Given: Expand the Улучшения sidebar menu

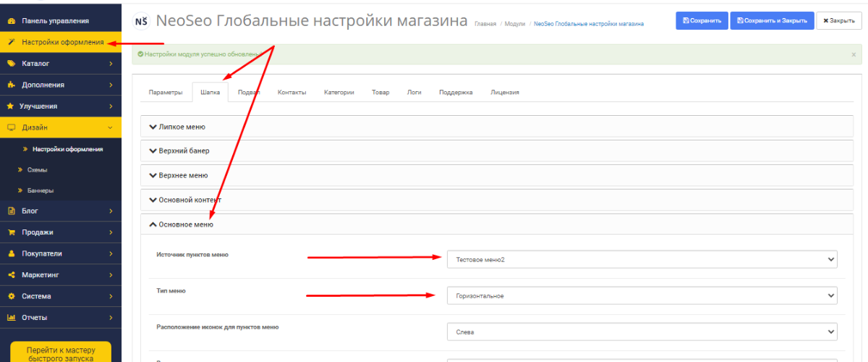Looking at the screenshot, I should (x=61, y=106).
